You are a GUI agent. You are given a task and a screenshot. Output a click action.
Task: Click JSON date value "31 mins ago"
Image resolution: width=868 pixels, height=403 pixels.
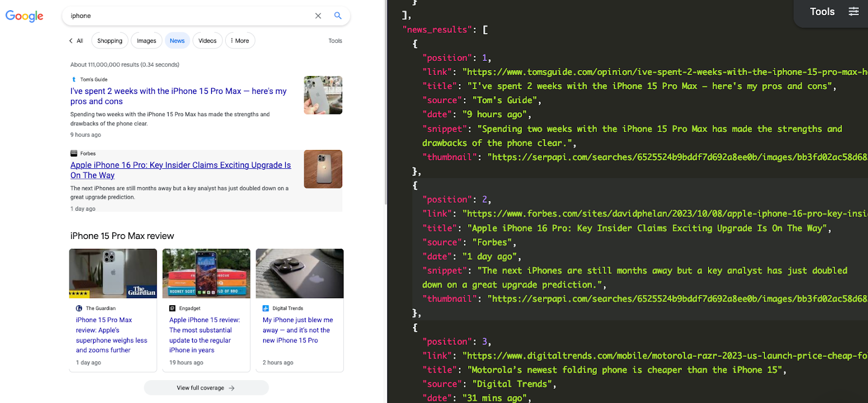pyautogui.click(x=494, y=398)
